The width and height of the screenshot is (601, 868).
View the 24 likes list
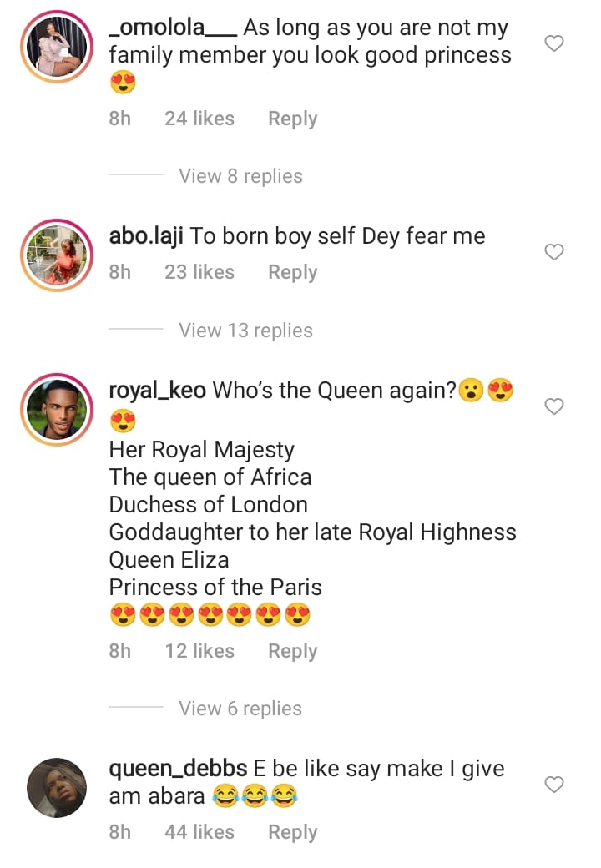pyautogui.click(x=199, y=119)
